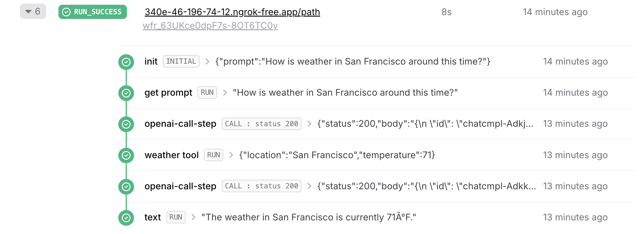Expand the weather tool result chevron
This screenshot has height=234, width=644.
pyautogui.click(x=231, y=155)
